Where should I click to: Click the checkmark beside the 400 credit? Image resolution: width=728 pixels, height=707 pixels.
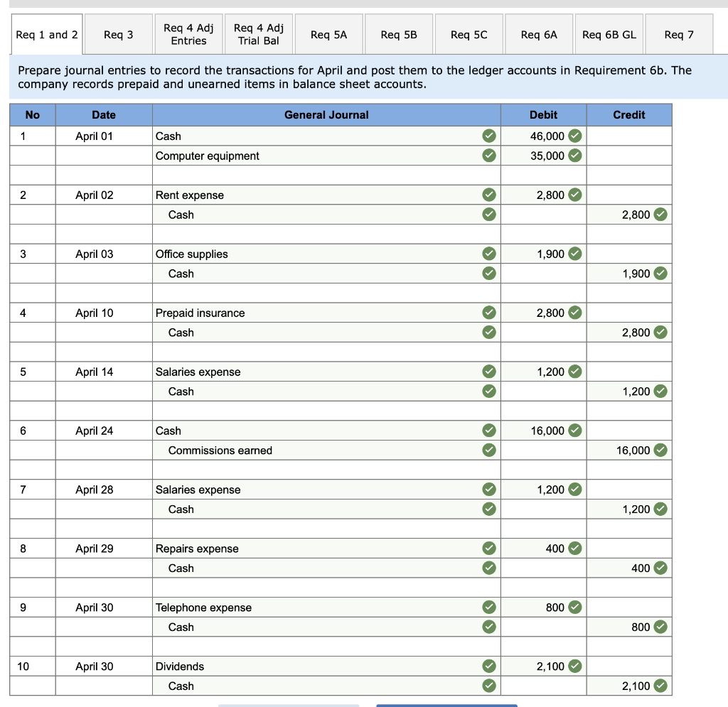[660, 568]
